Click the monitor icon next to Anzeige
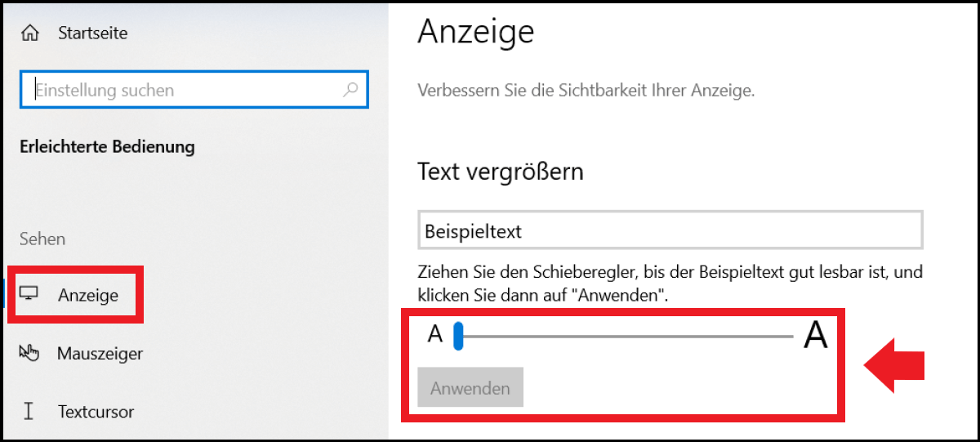 pos(29,294)
